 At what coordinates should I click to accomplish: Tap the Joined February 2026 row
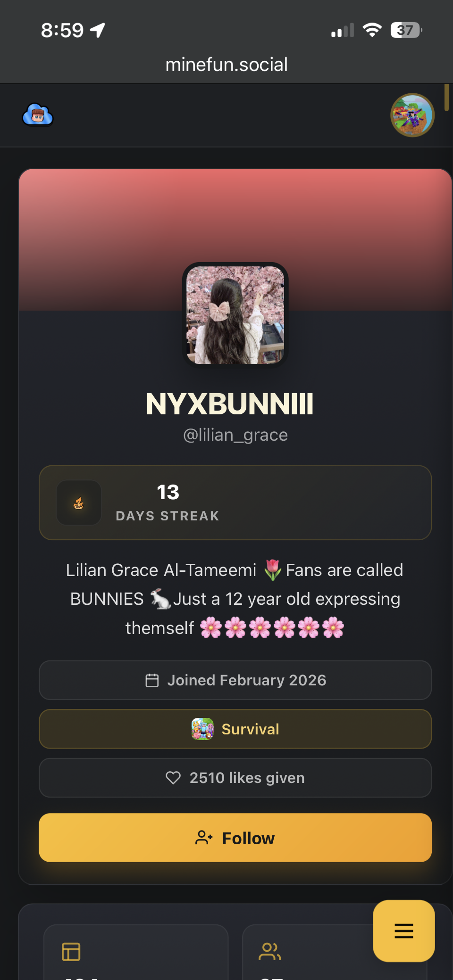tap(235, 680)
